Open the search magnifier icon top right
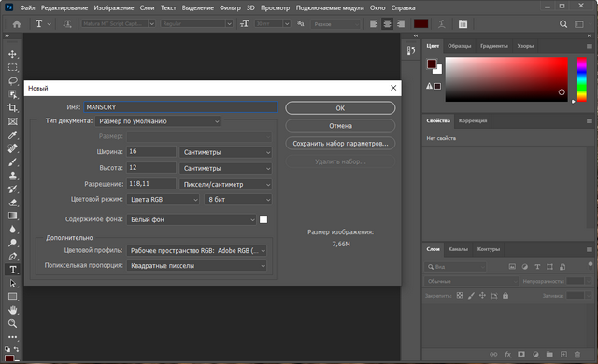The image size is (598, 364). click(563, 24)
